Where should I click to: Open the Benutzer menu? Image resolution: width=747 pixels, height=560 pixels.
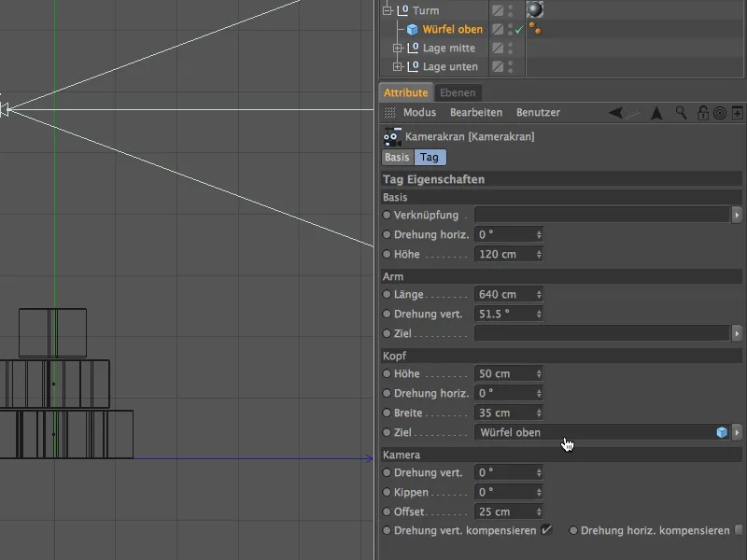pos(538,112)
